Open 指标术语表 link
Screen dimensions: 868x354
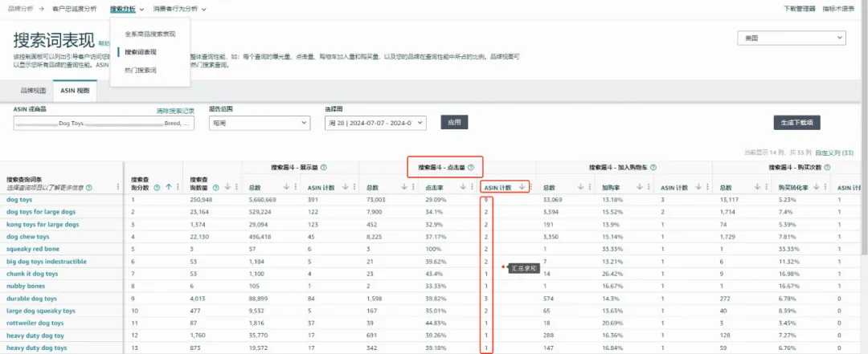point(838,9)
